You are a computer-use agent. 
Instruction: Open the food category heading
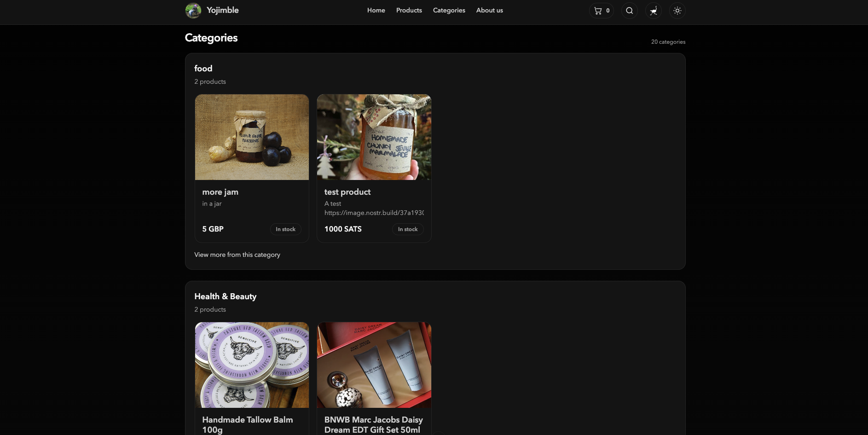(203, 69)
